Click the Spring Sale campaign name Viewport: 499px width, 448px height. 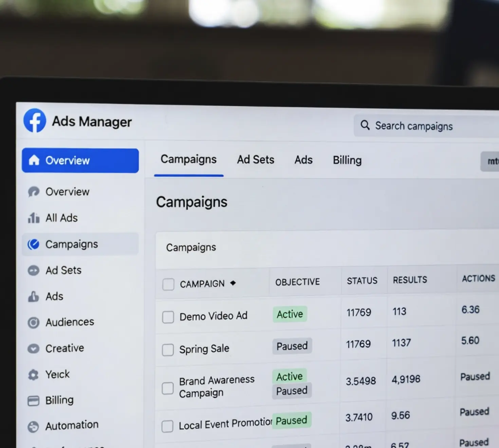[x=204, y=349]
